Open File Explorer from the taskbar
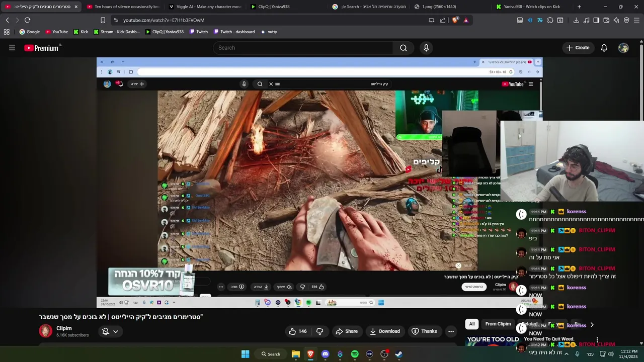This screenshot has height=362, width=644. point(296,354)
